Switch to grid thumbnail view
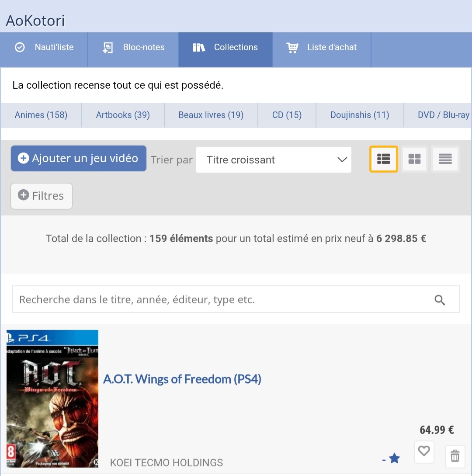Viewport: 472px width, 476px height. coord(414,159)
